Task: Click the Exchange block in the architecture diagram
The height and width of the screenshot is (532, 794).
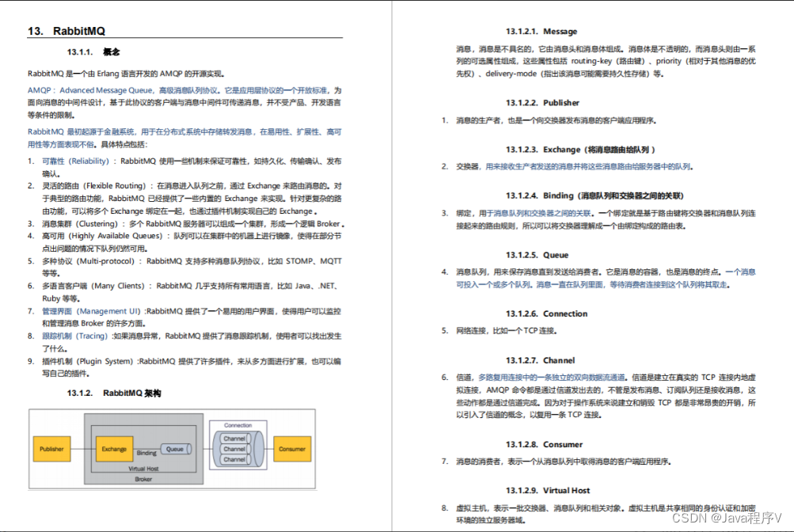Action: (113, 449)
